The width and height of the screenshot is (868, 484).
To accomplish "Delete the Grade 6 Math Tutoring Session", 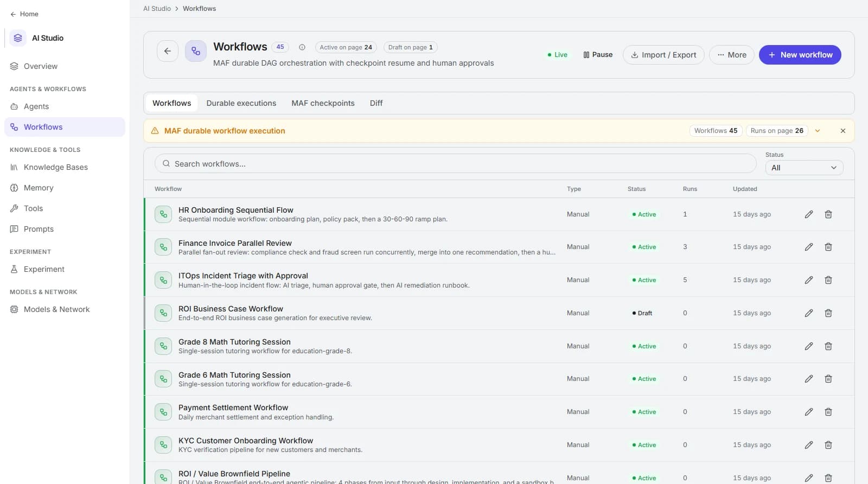I will (828, 379).
